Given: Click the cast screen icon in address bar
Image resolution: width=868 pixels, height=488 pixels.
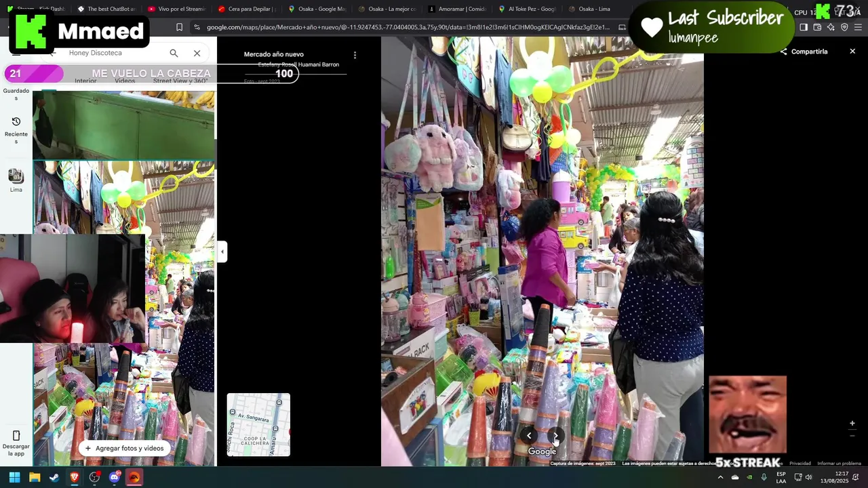Looking at the screenshot, I should coord(623,27).
